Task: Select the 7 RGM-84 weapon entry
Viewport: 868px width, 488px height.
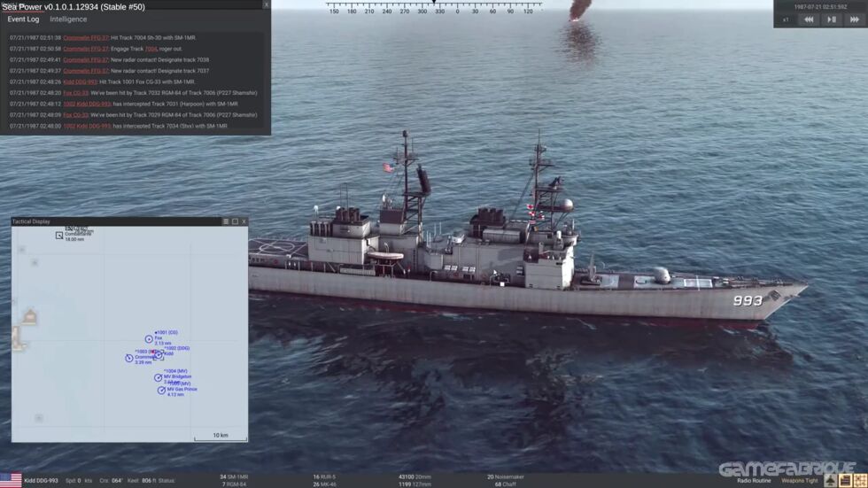Action: (x=235, y=484)
